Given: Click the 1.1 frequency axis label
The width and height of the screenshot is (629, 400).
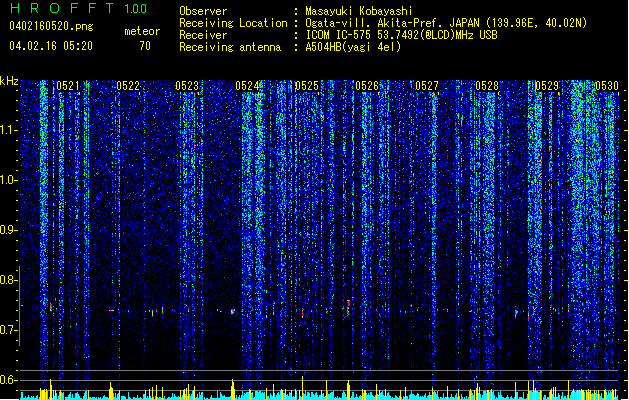Looking at the screenshot, I should (8, 130).
